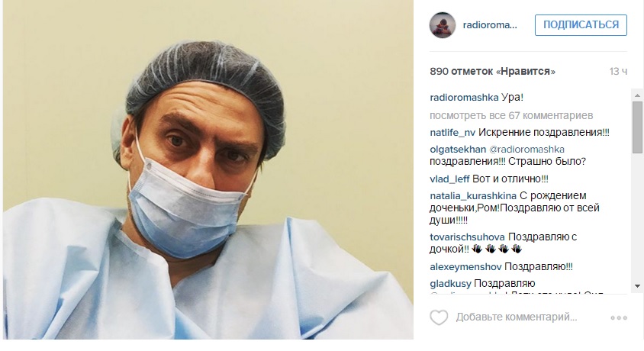This screenshot has width=644, height=351.
Task: Open gladkusy commenter profile
Action: click(450, 284)
